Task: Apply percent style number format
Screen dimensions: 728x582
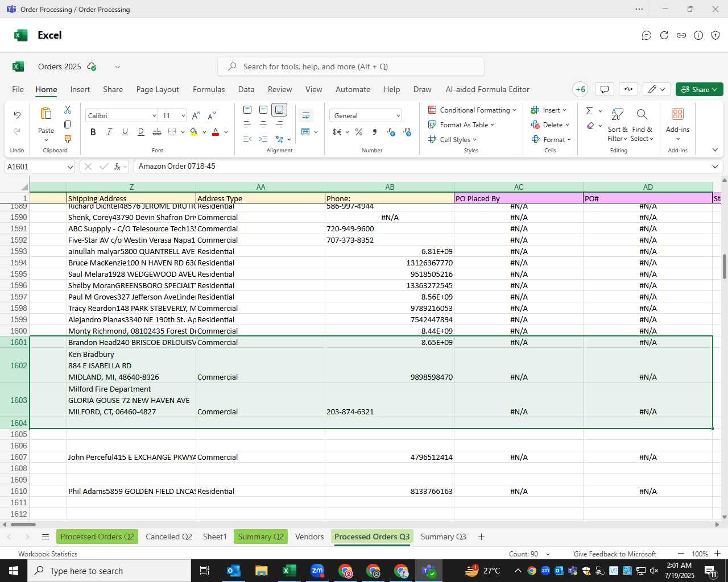Action: (x=359, y=132)
